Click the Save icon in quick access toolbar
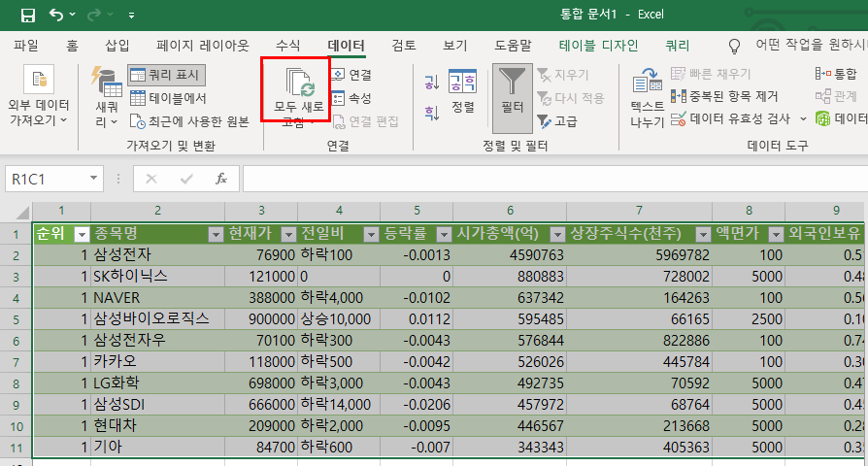The image size is (868, 466). pyautogui.click(x=28, y=15)
